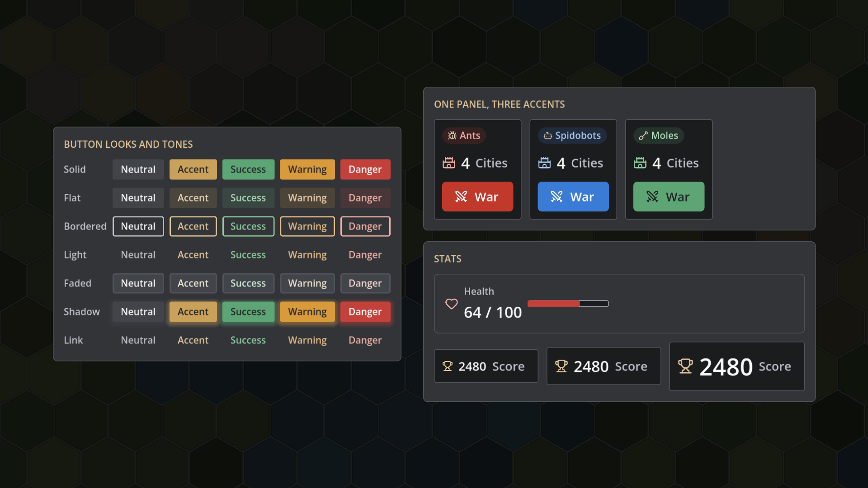868x488 pixels.
Task: Click the Solid Accent button
Action: click(193, 169)
